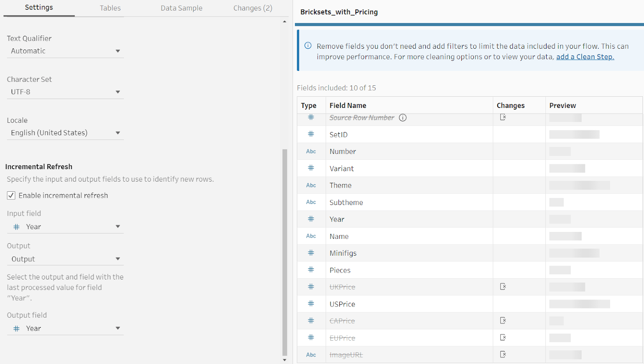Switch to the Data Sample tab
This screenshot has width=644, height=364.
pos(182,8)
